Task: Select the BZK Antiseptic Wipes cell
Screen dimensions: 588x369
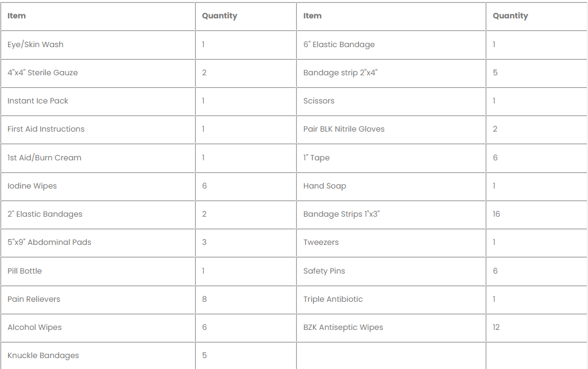Action: pyautogui.click(x=343, y=327)
